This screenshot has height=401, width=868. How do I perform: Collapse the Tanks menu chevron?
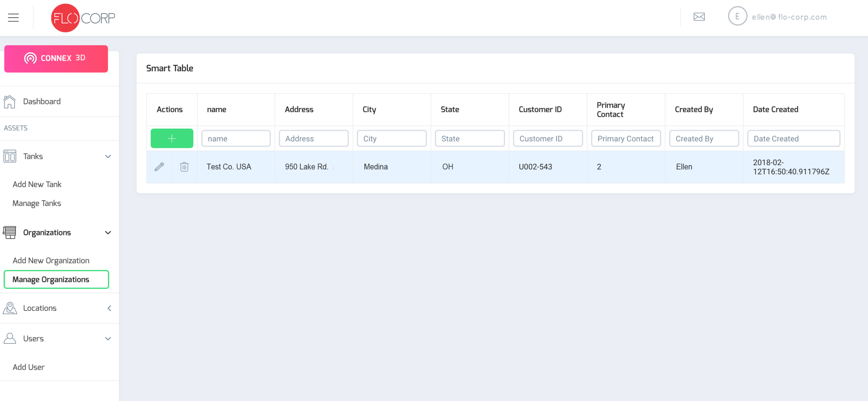108,156
